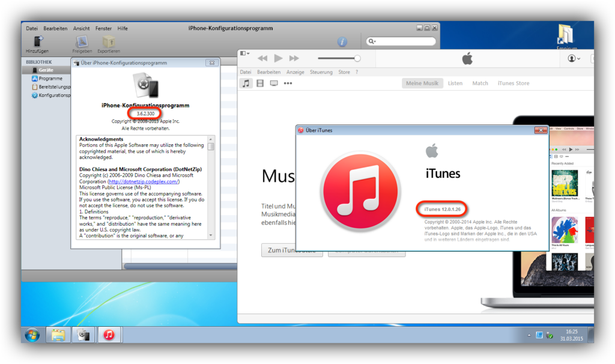Open the iTunes Bearbeiten menu

pos(268,72)
